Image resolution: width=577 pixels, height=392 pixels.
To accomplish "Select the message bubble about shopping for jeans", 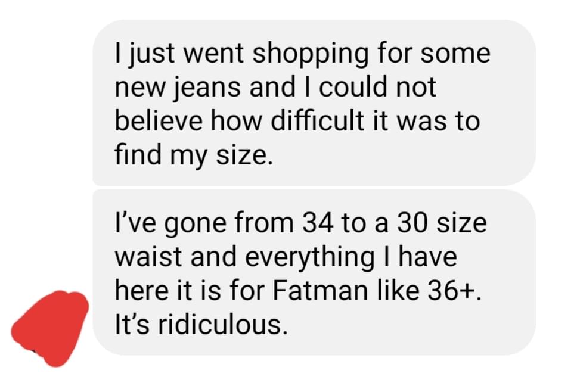I will [314, 102].
